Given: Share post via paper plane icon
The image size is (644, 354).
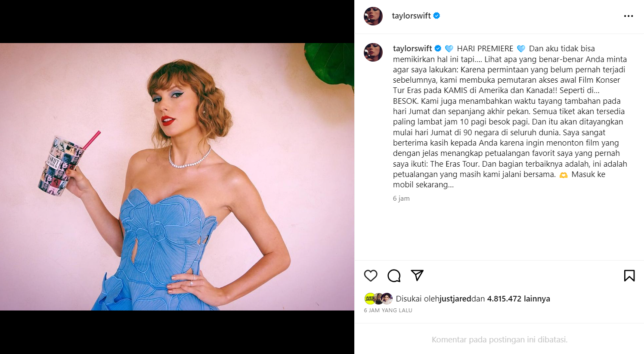Looking at the screenshot, I should coord(417,275).
